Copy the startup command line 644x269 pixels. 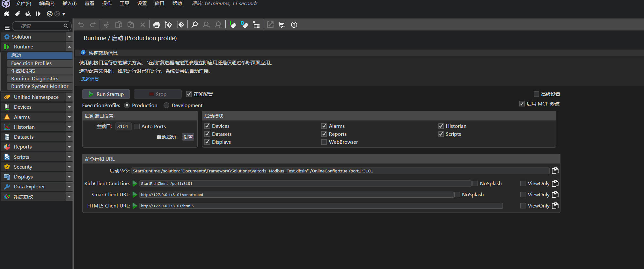pos(555,171)
